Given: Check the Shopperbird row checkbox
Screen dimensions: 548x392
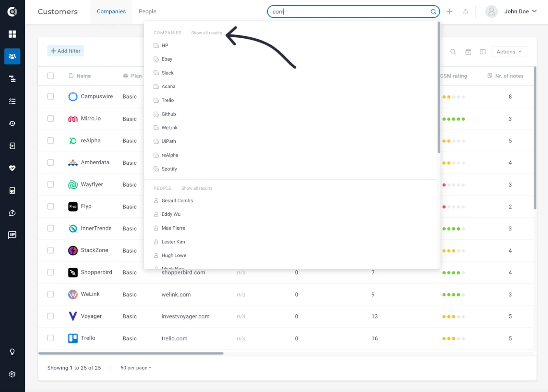Looking at the screenshot, I should (x=51, y=272).
